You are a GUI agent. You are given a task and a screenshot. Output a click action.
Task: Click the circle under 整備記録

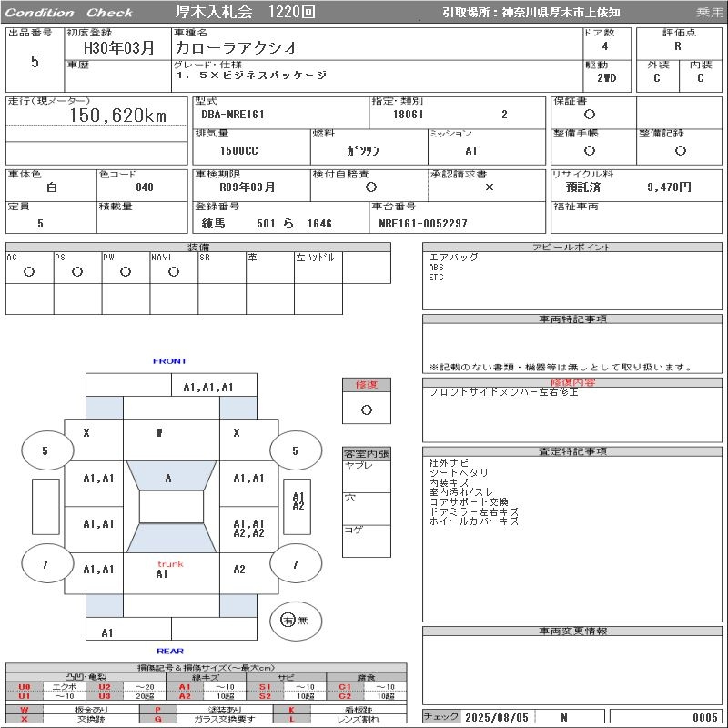pos(680,150)
